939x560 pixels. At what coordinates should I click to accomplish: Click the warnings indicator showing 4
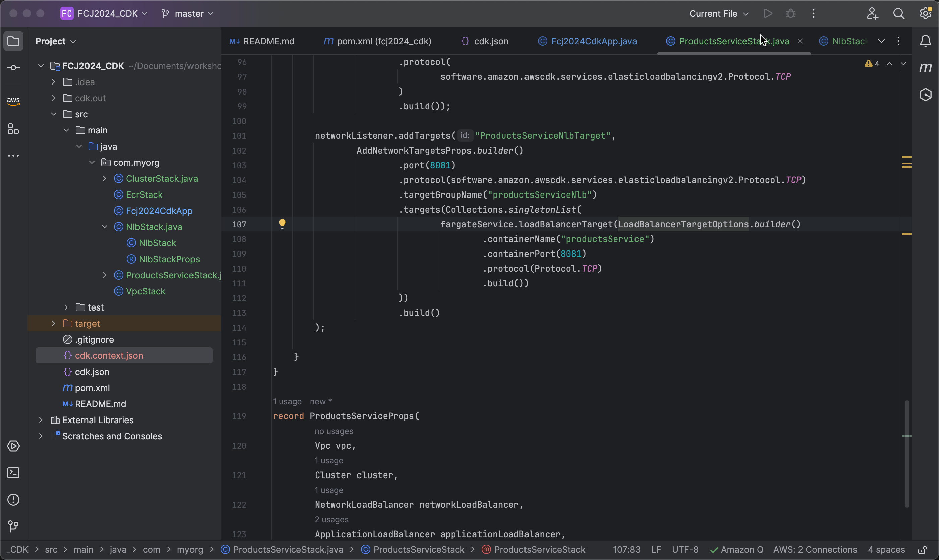coord(872,64)
